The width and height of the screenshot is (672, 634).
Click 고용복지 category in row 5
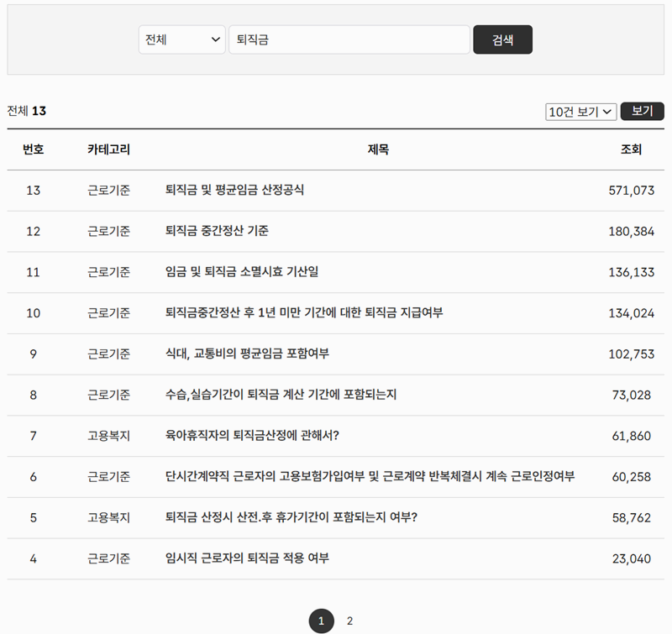click(x=108, y=517)
